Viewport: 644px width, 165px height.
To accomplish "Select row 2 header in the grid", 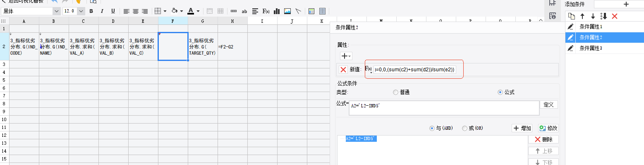I will pyautogui.click(x=4, y=46).
